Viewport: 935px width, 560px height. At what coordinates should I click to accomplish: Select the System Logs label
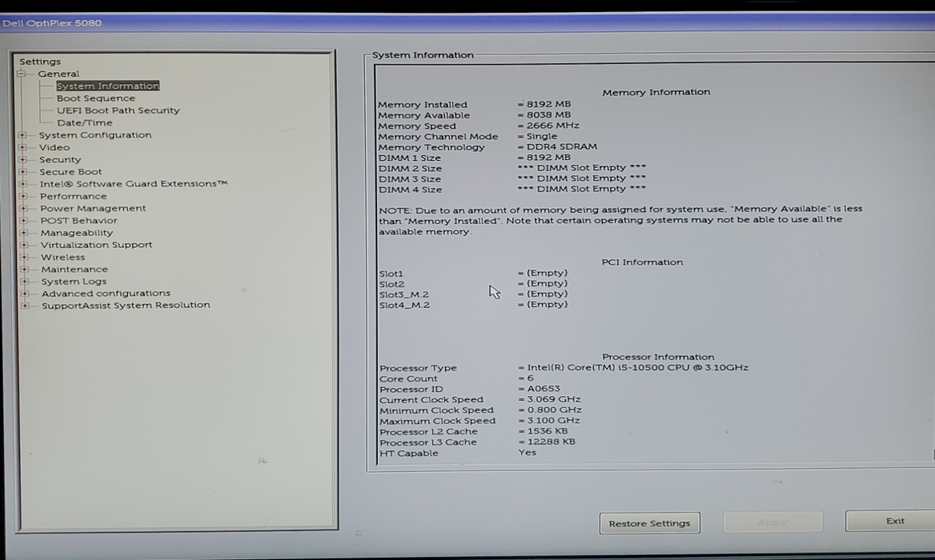[74, 281]
